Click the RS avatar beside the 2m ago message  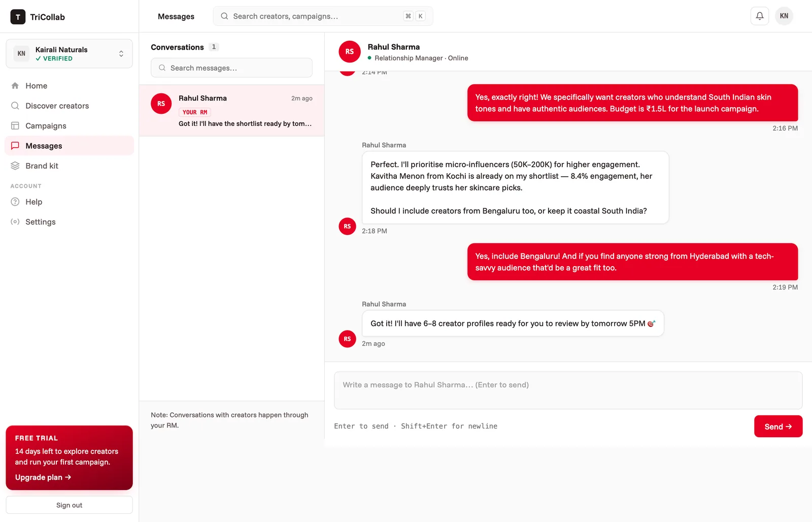pyautogui.click(x=347, y=339)
